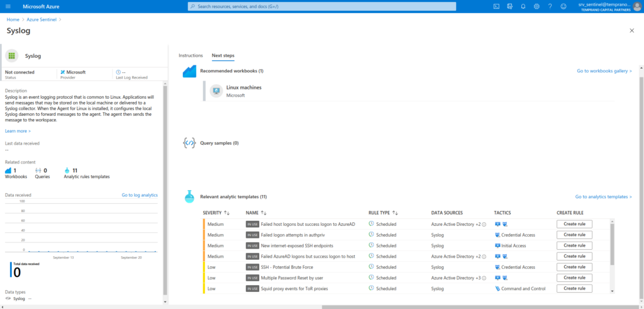Open the Azure portal hamburger menu
644x309 pixels.
pyautogui.click(x=8, y=6)
